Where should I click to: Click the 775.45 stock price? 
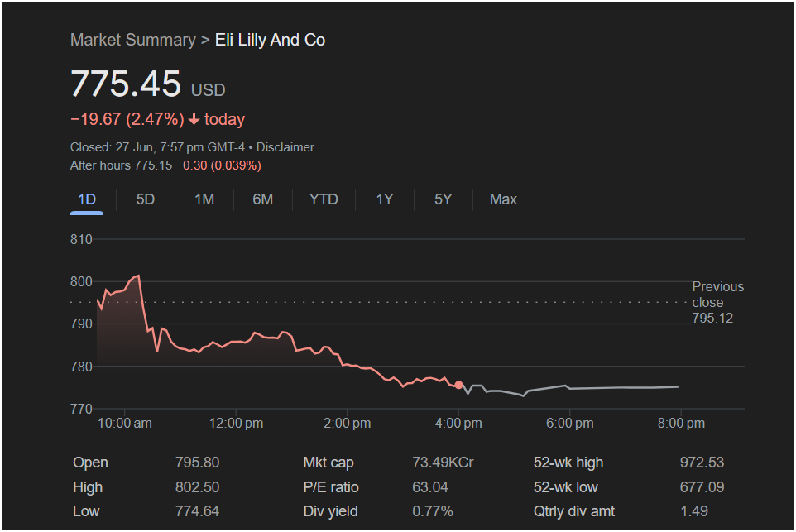tap(126, 84)
